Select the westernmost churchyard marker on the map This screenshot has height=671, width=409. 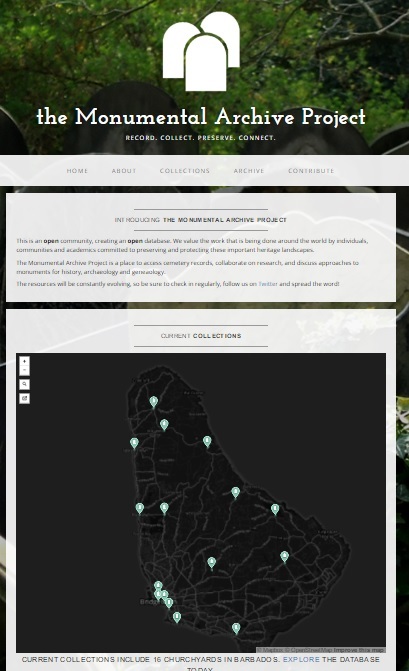point(134,442)
